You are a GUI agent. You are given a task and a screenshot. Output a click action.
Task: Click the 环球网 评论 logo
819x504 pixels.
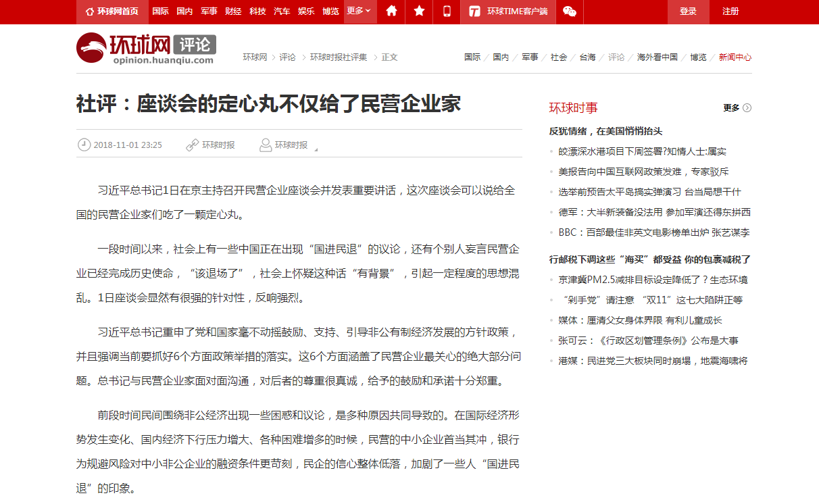146,48
